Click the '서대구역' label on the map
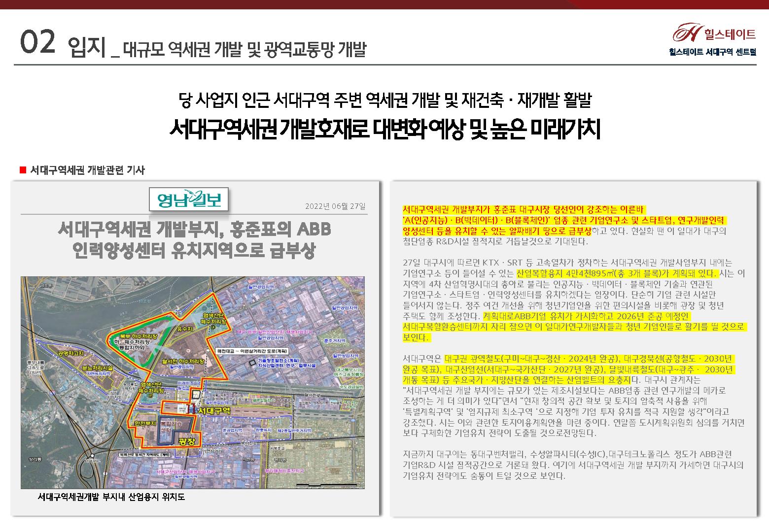The width and height of the screenshot is (769, 532). 213,410
